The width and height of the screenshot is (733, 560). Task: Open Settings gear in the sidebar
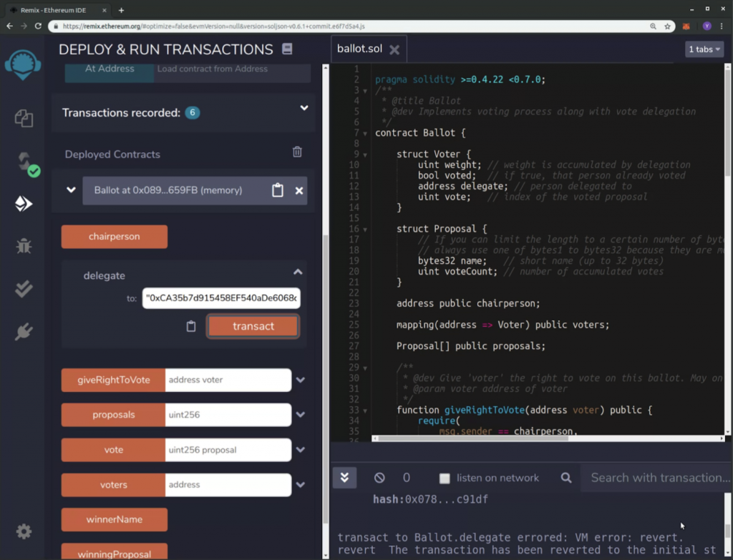pyautogui.click(x=24, y=531)
